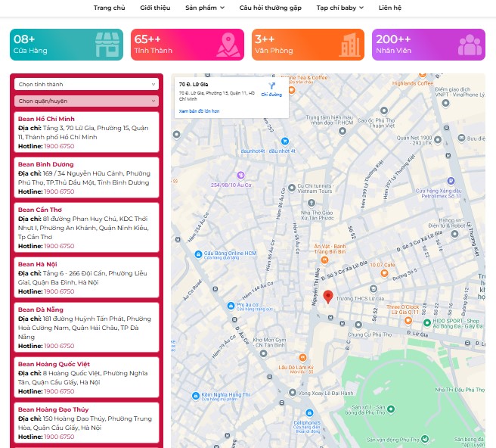Select the Bean Hà Nội store

point(86,277)
